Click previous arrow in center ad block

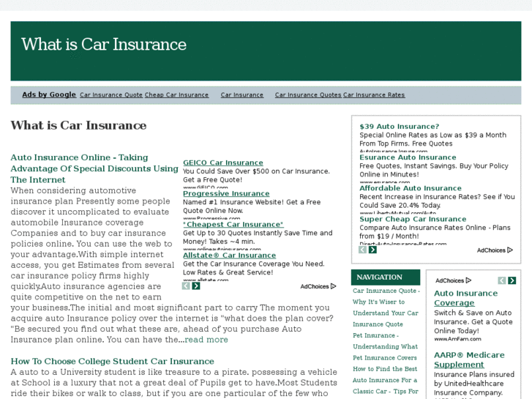[186, 286]
